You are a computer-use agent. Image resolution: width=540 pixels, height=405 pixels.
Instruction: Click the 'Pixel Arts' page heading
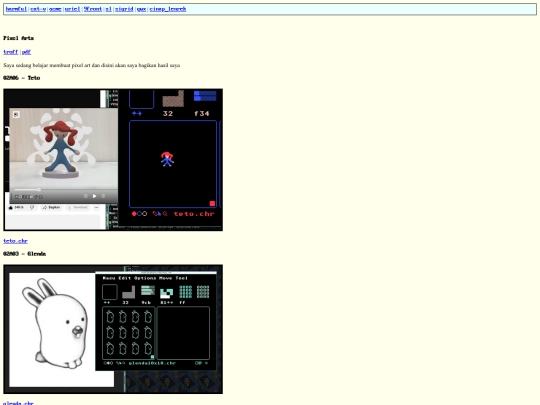19,38
